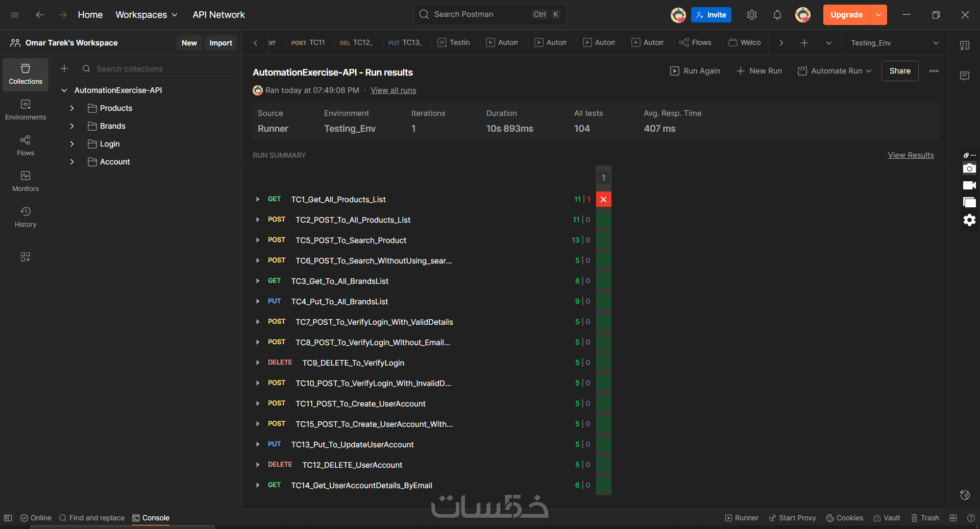Click the red failed-test X indicator
The image size is (980, 529).
click(x=603, y=199)
